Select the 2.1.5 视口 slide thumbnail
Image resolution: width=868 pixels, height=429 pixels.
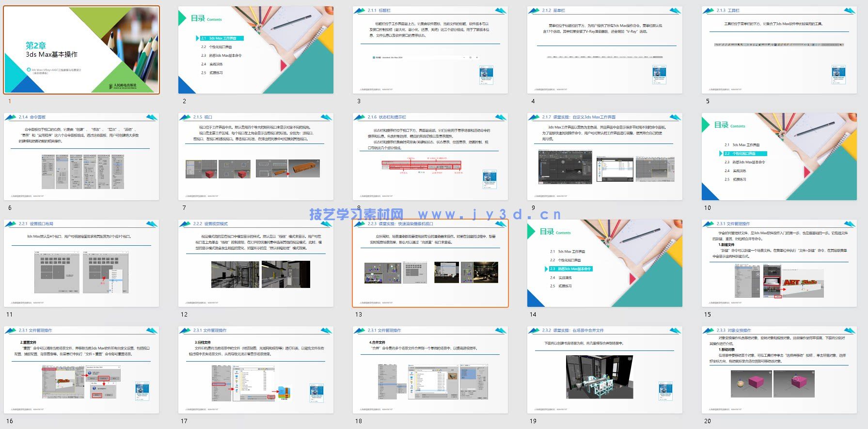(256, 157)
